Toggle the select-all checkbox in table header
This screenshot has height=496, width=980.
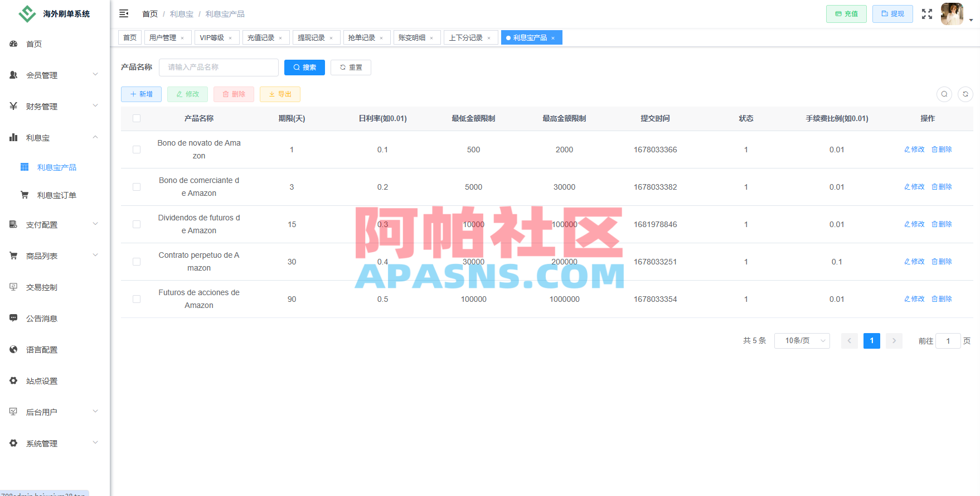click(137, 118)
